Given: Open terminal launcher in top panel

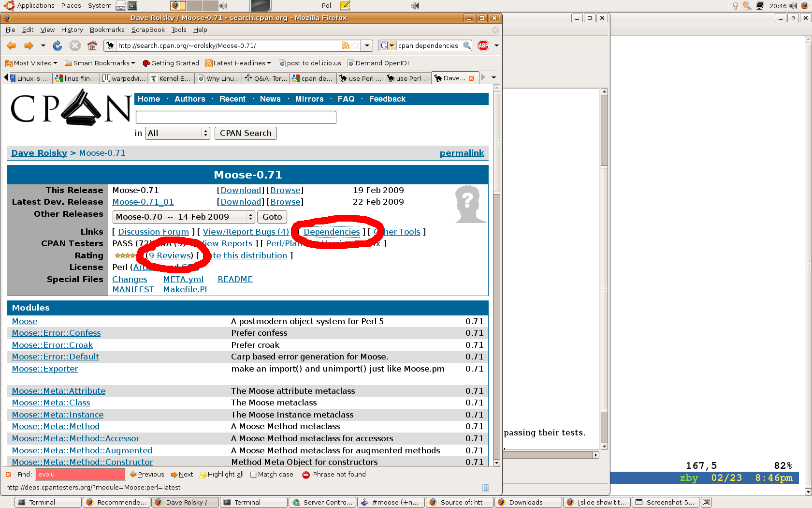Looking at the screenshot, I should [x=132, y=6].
